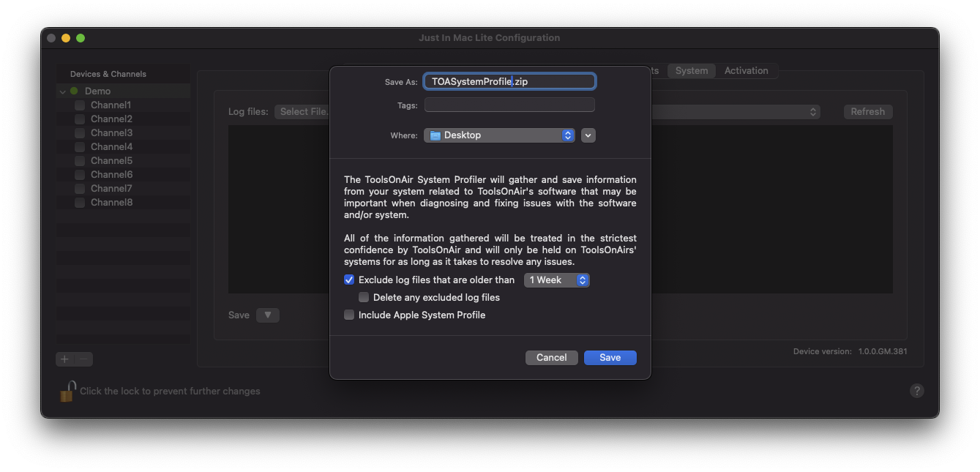980x472 pixels.
Task: Open help via the question mark button
Action: click(916, 391)
